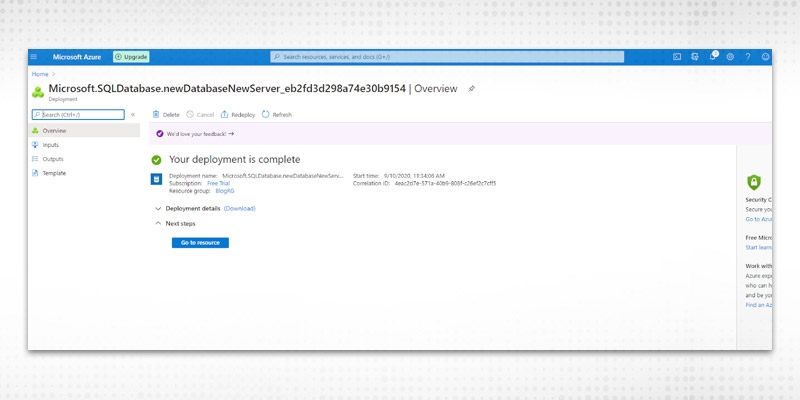
Task: Click the Inputs sidebar icon
Action: pyautogui.click(x=35, y=145)
